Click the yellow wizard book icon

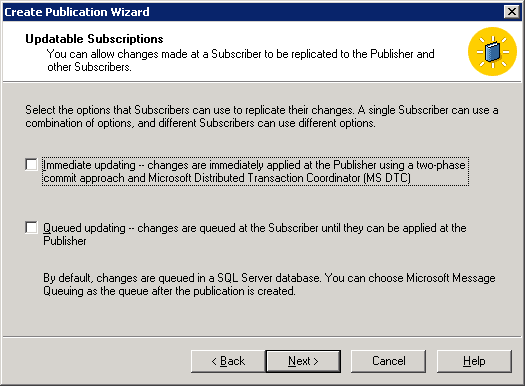coord(492,51)
